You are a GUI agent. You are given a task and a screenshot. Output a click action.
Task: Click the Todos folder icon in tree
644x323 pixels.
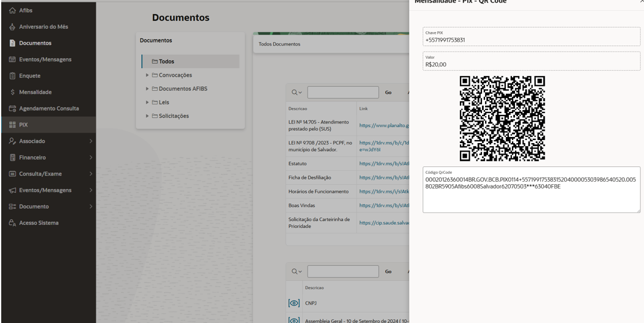click(155, 61)
